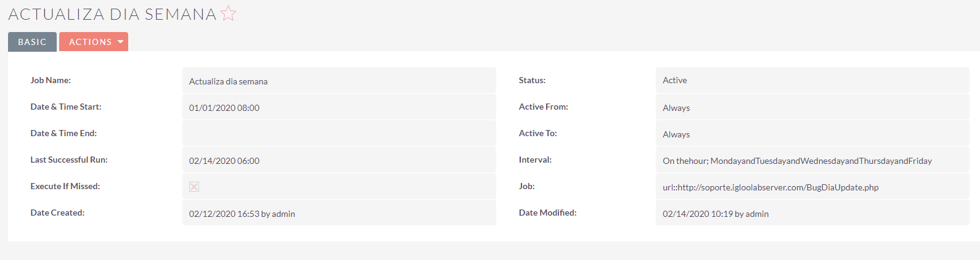The height and width of the screenshot is (260, 980).
Task: Select the Interval schedule text
Action: (797, 161)
